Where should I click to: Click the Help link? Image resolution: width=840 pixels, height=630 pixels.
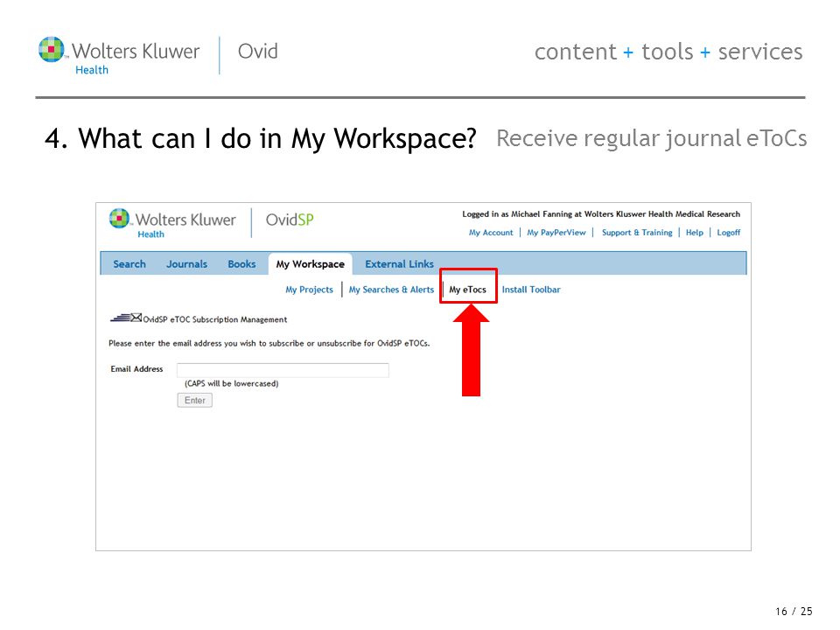point(694,233)
